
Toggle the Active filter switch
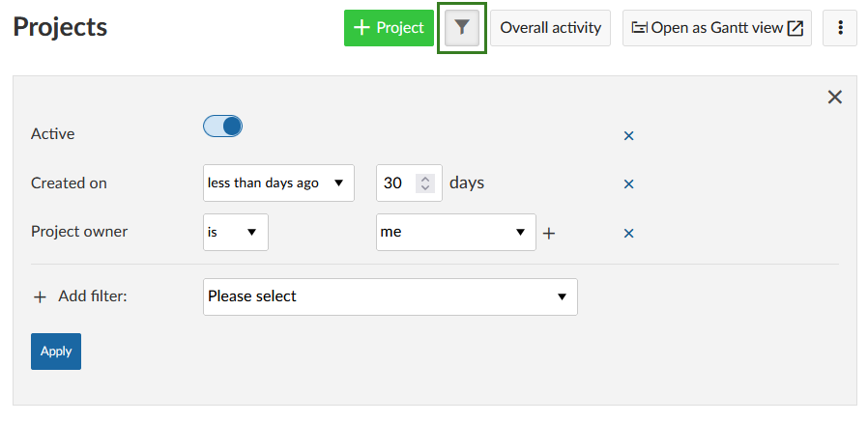(222, 127)
